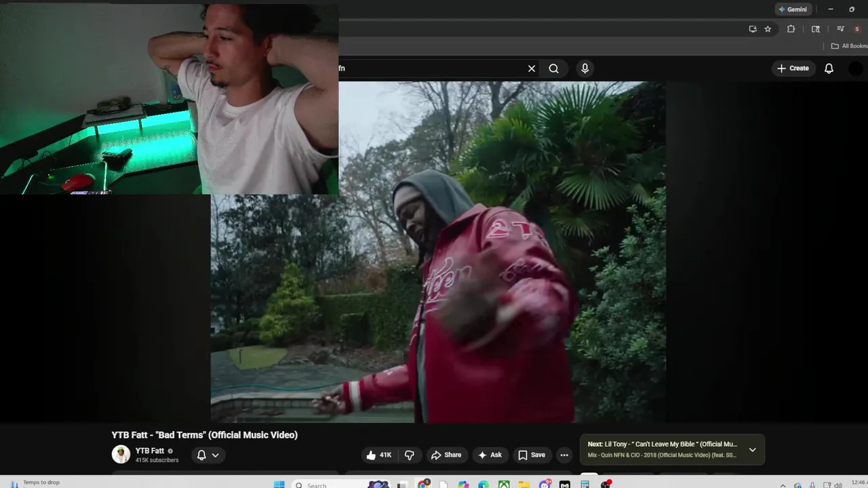Expand the Next playlist panel chevron
Screen dimensions: 868x488
point(752,449)
